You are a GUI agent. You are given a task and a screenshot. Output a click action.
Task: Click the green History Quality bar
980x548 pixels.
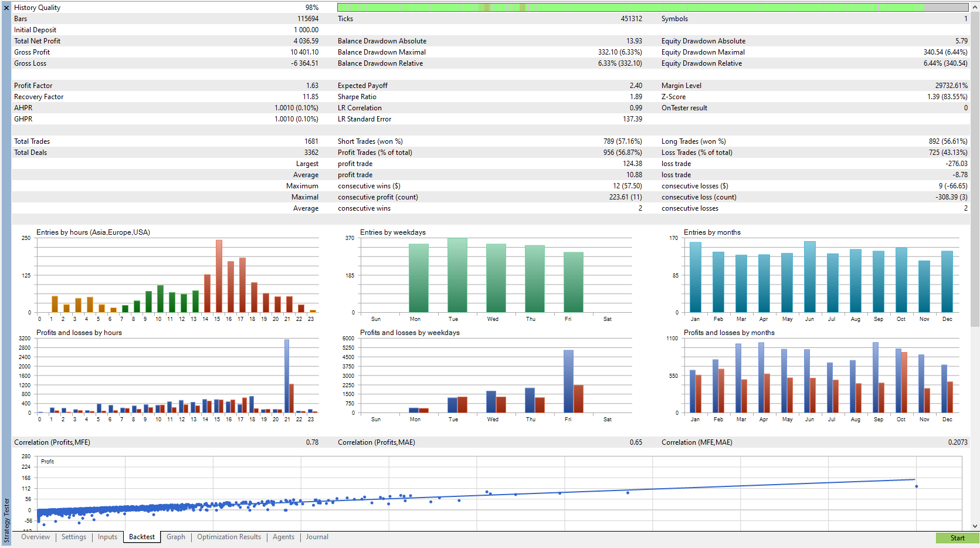click(x=630, y=8)
